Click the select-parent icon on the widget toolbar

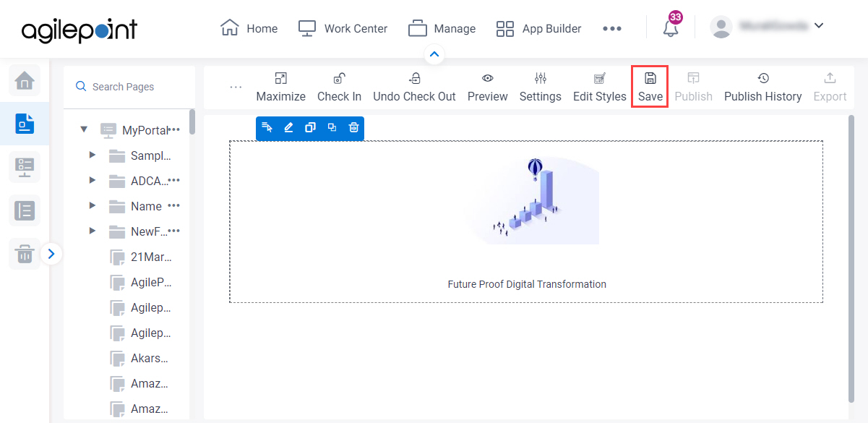point(267,127)
